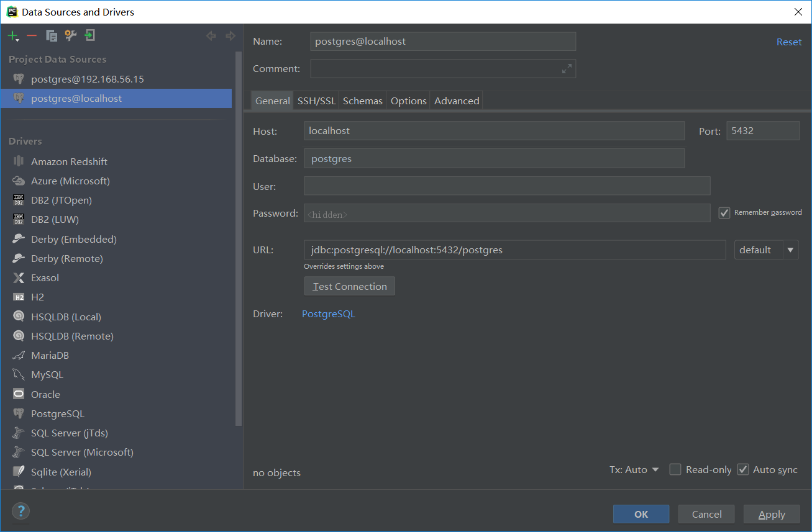Click the Password input field
Viewport: 812px width, 532px height.
pos(507,213)
